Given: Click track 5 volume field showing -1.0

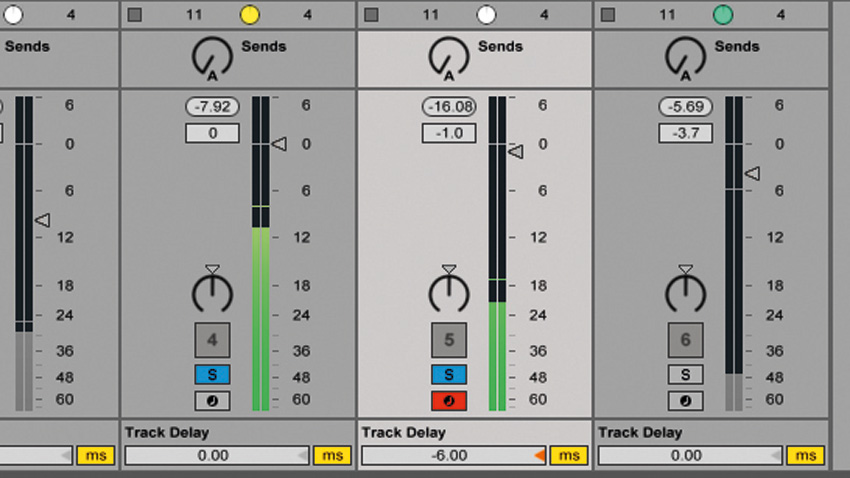Looking at the screenshot, I should click(449, 133).
